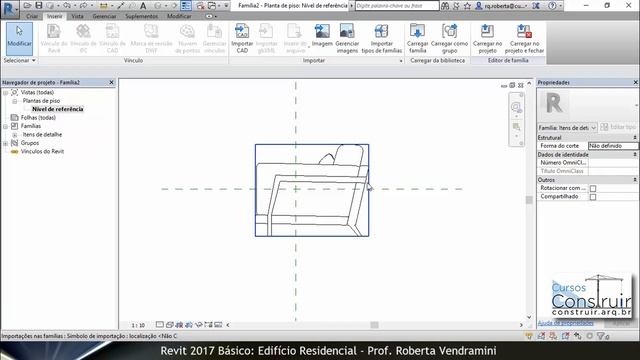Click the keyword search input field
The image size is (640, 360).
(x=397, y=6)
